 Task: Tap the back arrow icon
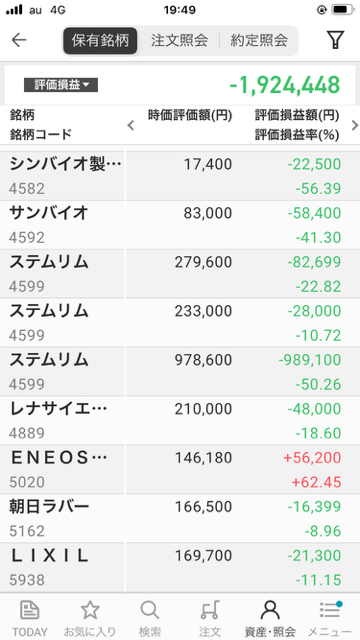[x=19, y=40]
